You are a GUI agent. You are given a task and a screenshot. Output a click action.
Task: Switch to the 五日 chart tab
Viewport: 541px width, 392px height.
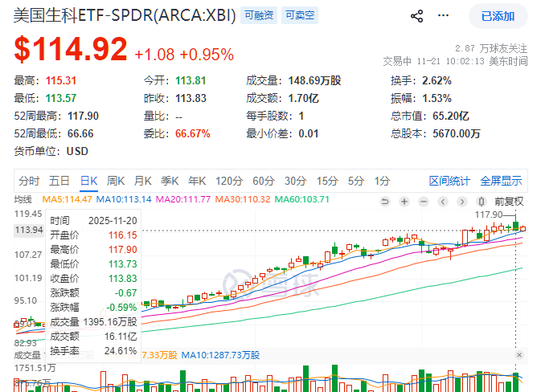click(x=59, y=181)
